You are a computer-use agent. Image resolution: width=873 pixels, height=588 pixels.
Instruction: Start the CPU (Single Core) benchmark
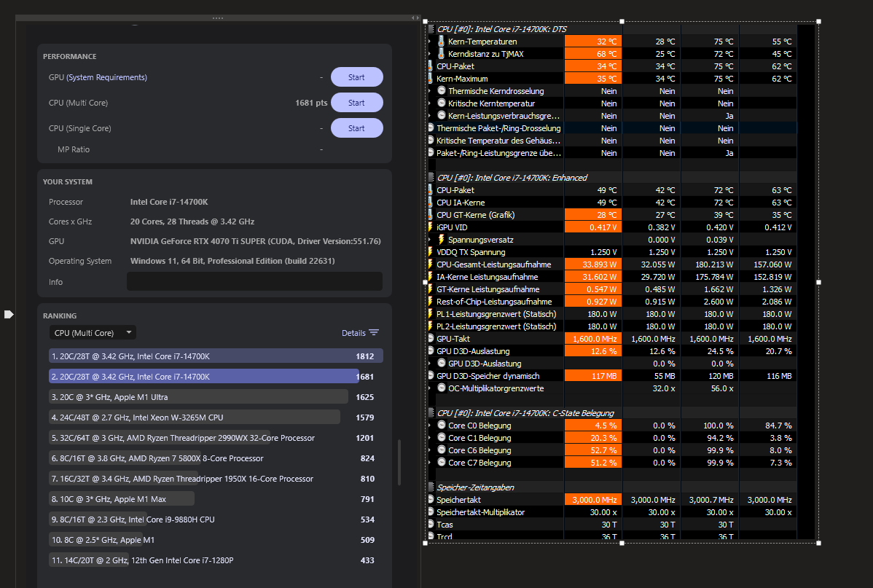[x=356, y=128]
